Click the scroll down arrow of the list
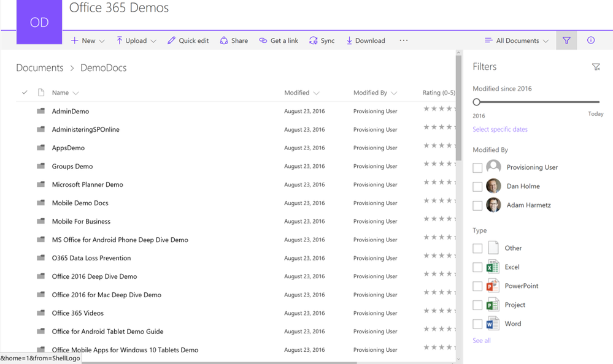 (x=458, y=359)
